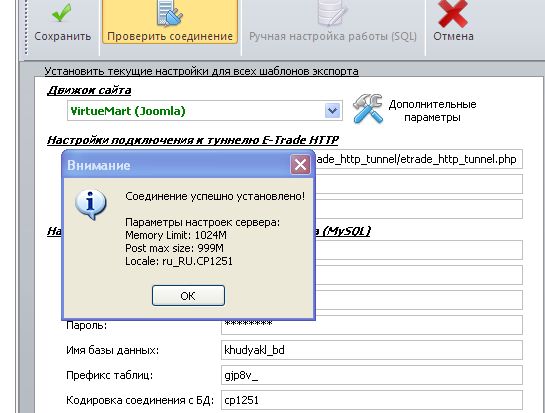Click the green checkmark Save icon
Image resolution: width=545 pixels, height=413 pixels.
62,12
